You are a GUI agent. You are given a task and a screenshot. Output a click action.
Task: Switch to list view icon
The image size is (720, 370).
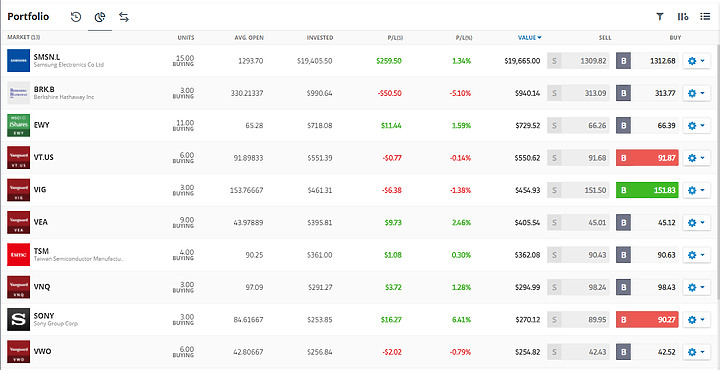pyautogui.click(x=705, y=17)
